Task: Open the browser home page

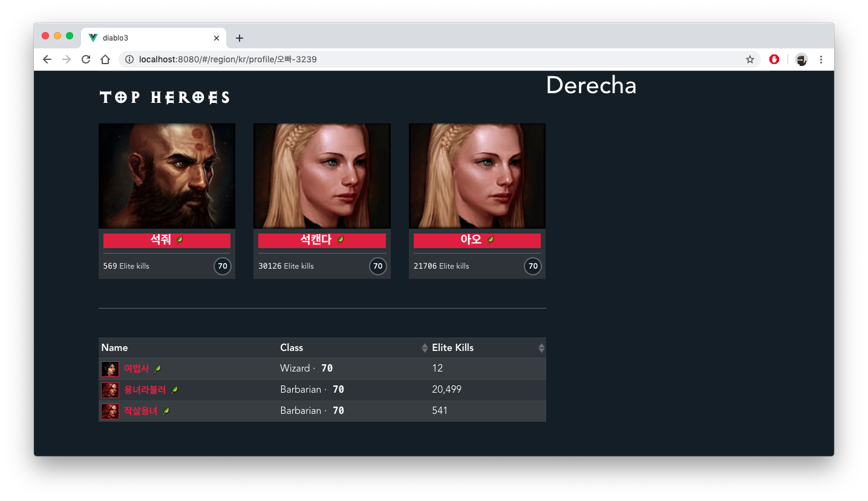Action: pyautogui.click(x=105, y=59)
